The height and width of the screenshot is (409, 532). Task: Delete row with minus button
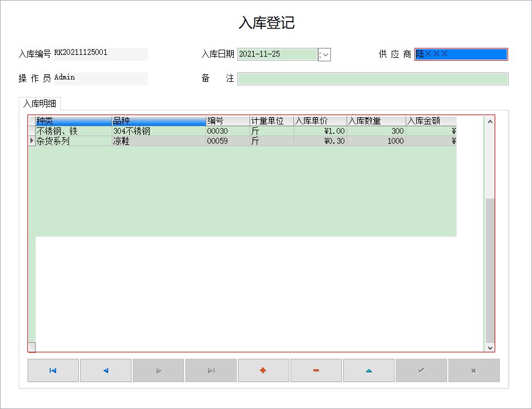tap(316, 370)
